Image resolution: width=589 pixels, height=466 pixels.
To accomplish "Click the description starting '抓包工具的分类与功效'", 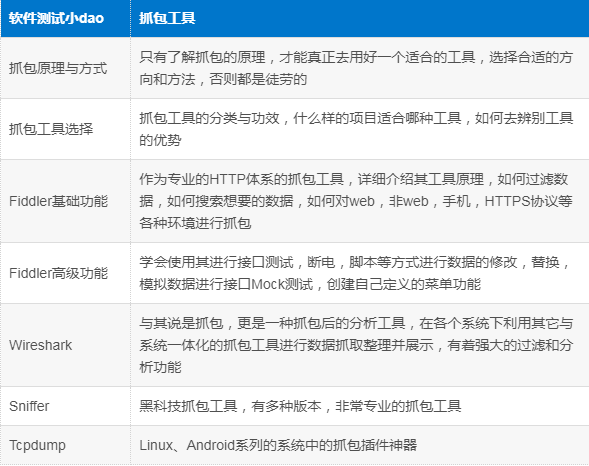I will tap(356, 129).
